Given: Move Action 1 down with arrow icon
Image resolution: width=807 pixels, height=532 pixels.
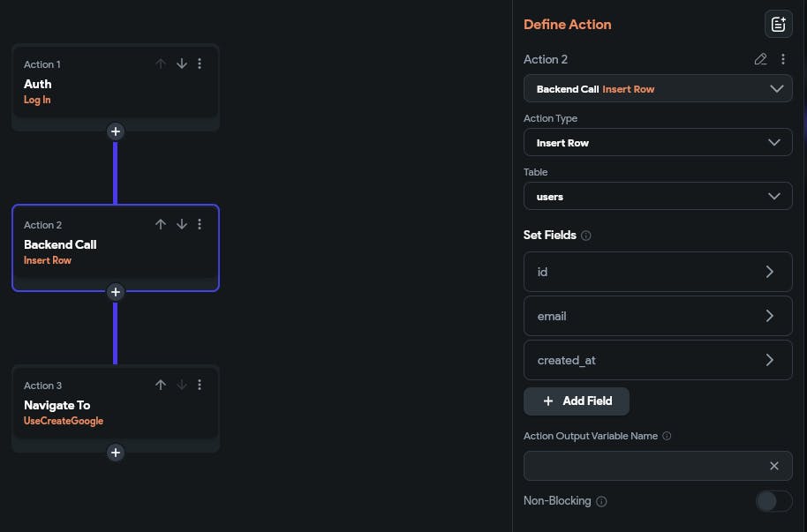Looking at the screenshot, I should [182, 64].
